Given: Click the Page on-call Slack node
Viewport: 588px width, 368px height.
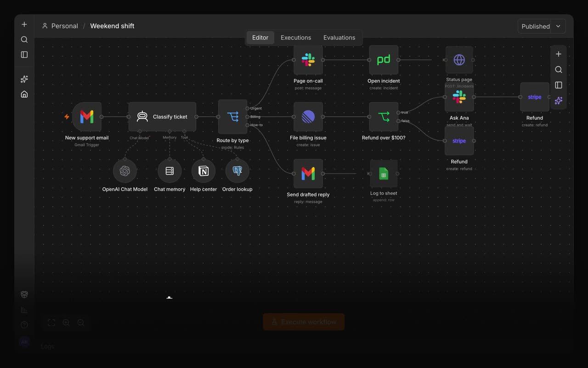Looking at the screenshot, I should pyautogui.click(x=308, y=60).
